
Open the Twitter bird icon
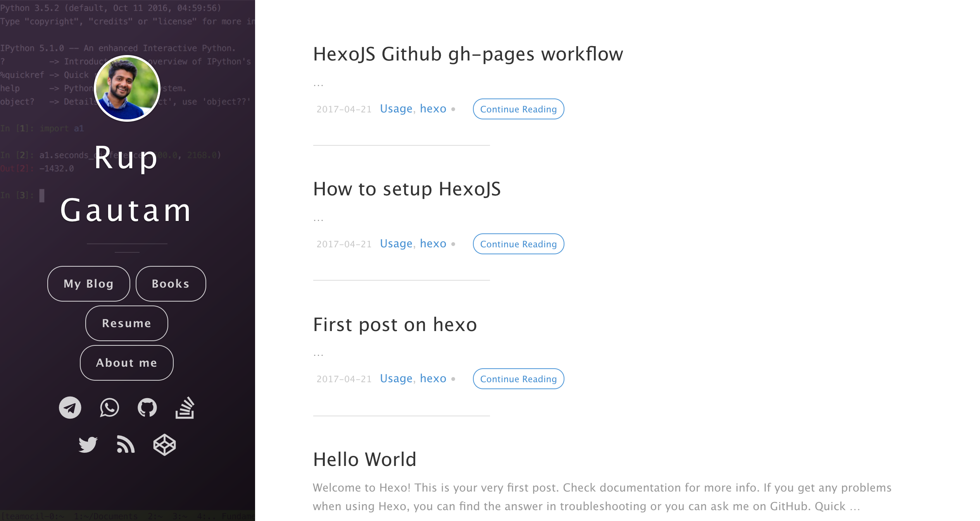click(x=88, y=445)
